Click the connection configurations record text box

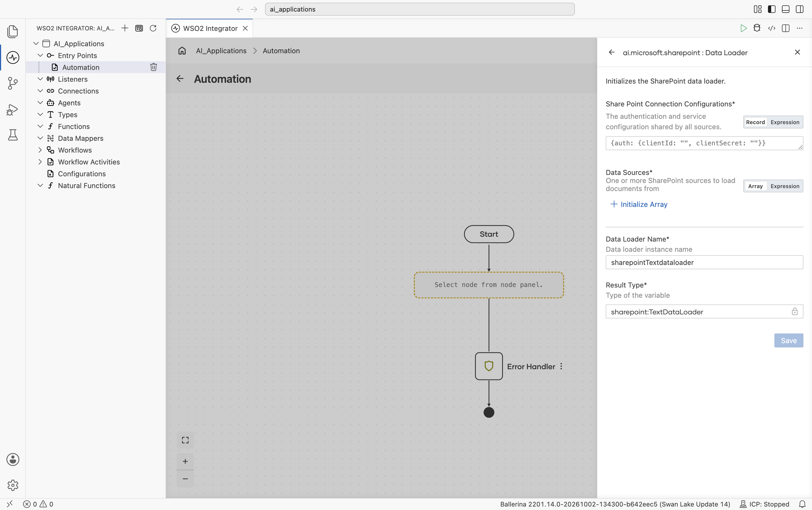(x=704, y=143)
